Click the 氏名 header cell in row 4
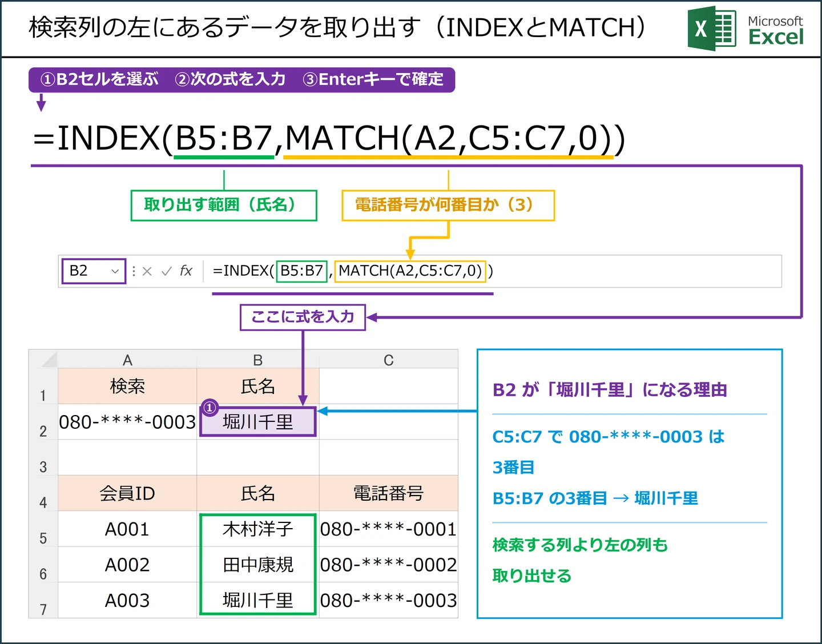The width and height of the screenshot is (822, 644). (258, 493)
